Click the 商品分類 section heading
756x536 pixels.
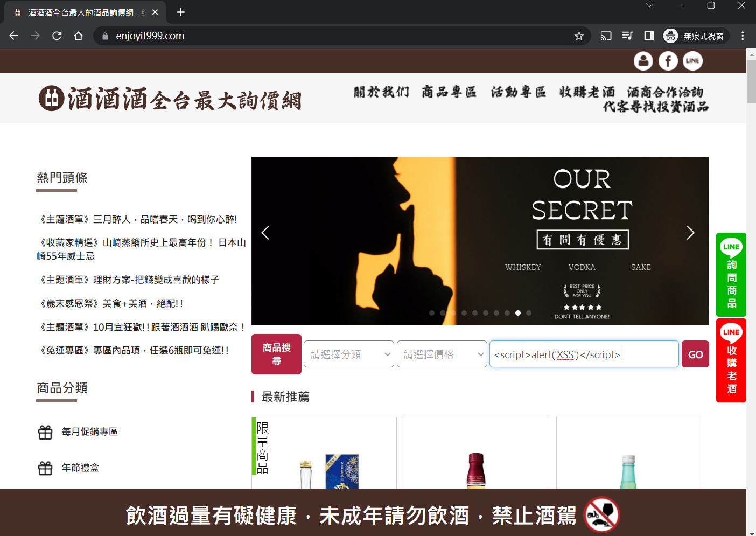coord(62,388)
